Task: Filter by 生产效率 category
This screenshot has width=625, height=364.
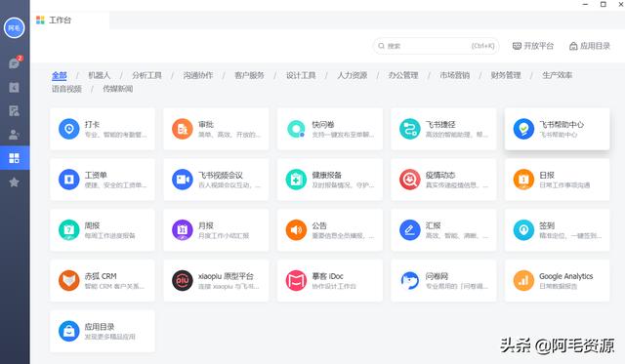Action: 558,75
